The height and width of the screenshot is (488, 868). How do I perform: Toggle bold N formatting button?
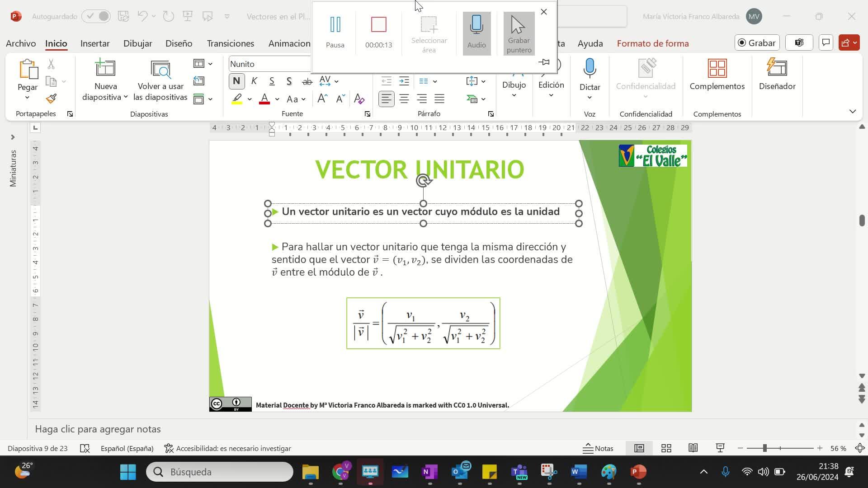pyautogui.click(x=236, y=81)
